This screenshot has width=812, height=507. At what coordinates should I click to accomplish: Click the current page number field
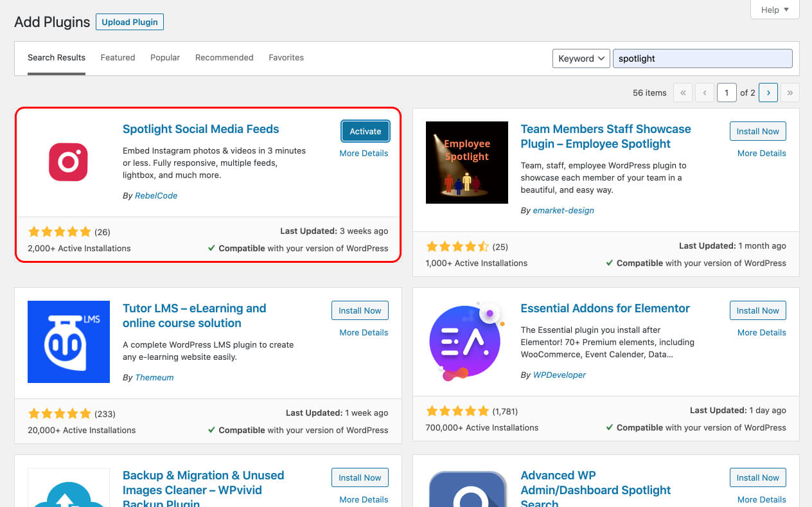point(727,93)
